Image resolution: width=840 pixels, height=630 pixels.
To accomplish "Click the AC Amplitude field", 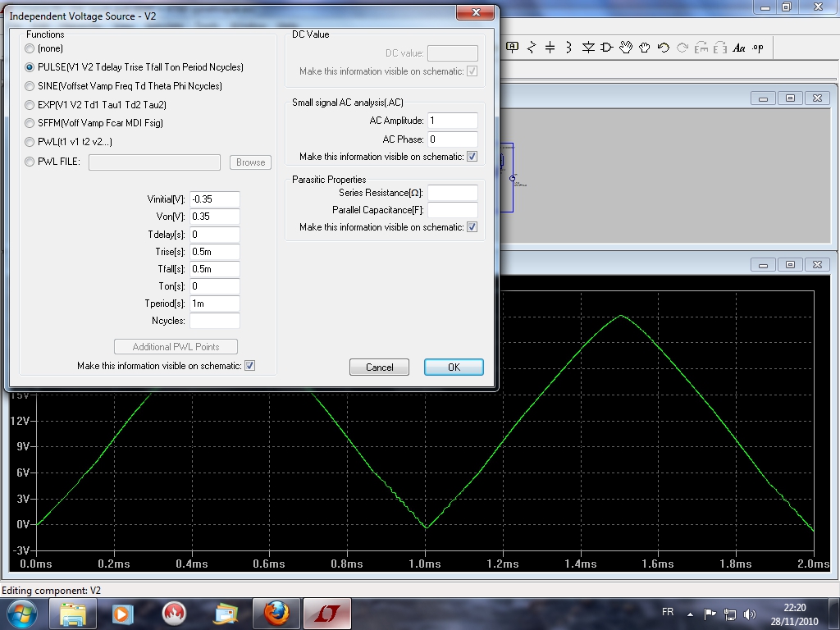I will [x=452, y=121].
